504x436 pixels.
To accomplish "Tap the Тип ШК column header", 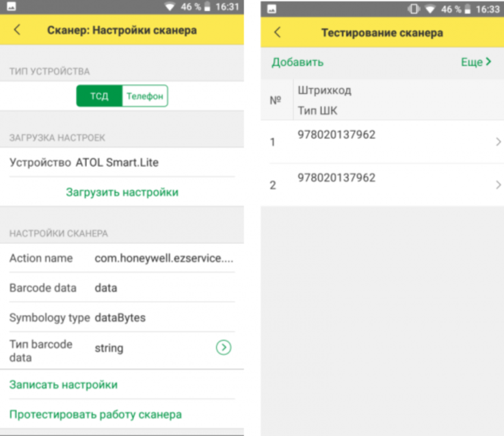I will coord(317,111).
